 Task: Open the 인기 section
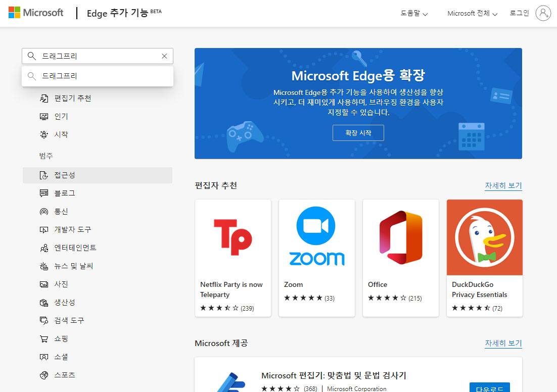pos(61,117)
